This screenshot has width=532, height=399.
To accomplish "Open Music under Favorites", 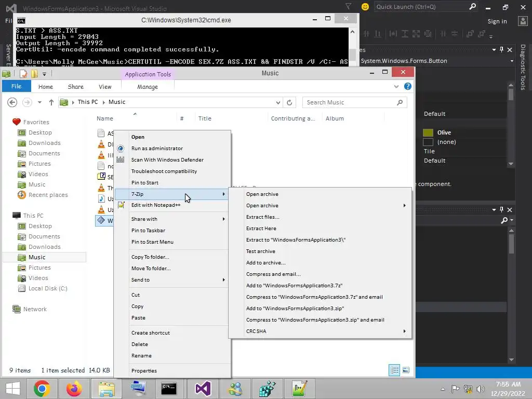I will click(x=37, y=184).
